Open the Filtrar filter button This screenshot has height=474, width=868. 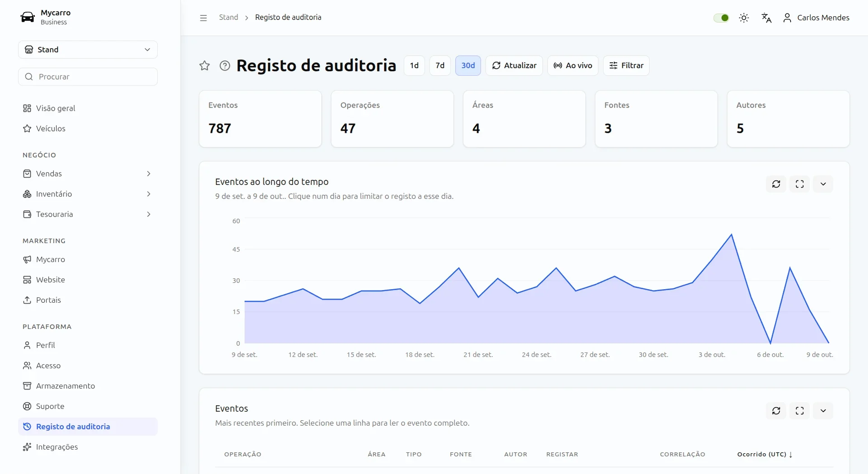626,66
